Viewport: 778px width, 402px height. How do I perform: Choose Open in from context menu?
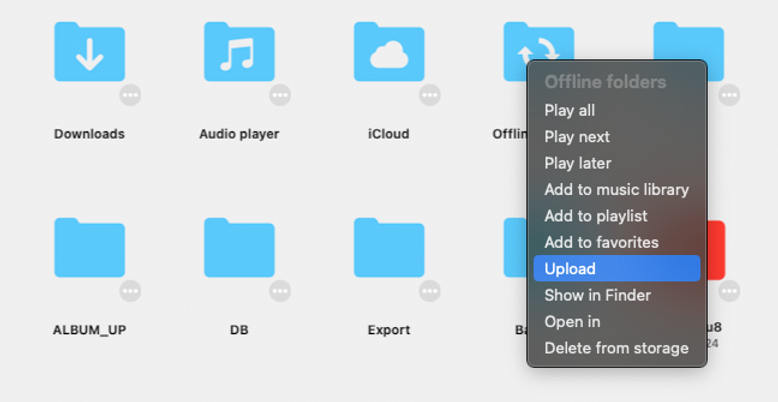tap(617, 322)
